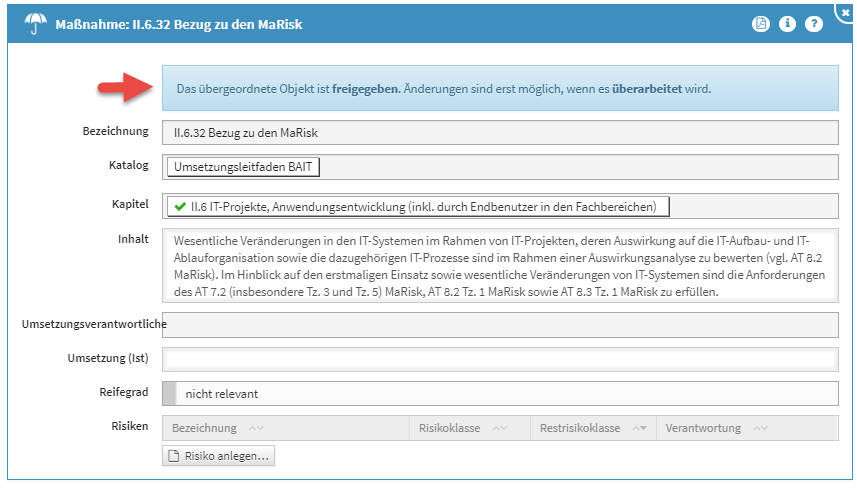Image resolution: width=857 pixels, height=488 pixels.
Task: Click into the Bezeichnung text field
Action: click(500, 133)
